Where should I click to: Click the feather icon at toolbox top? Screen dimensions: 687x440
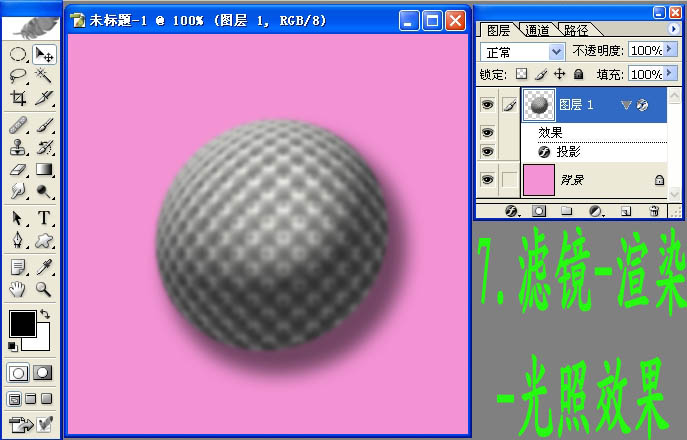click(x=31, y=28)
